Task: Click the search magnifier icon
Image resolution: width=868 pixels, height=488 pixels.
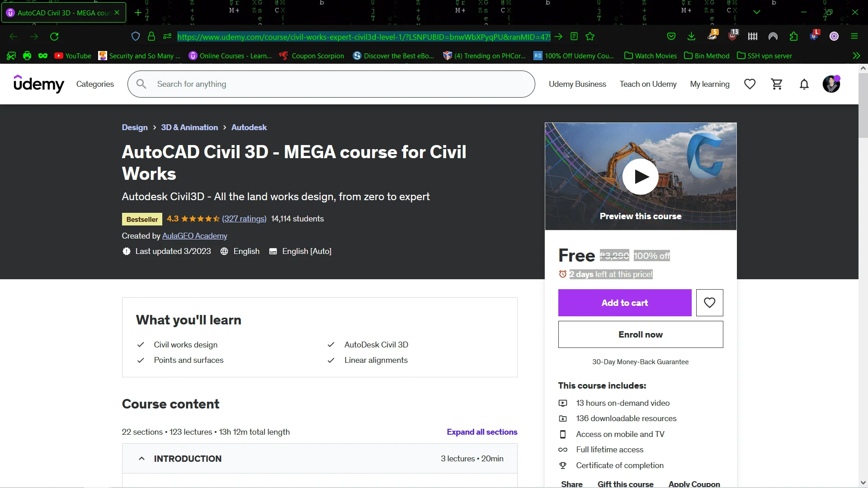Action: click(x=141, y=84)
